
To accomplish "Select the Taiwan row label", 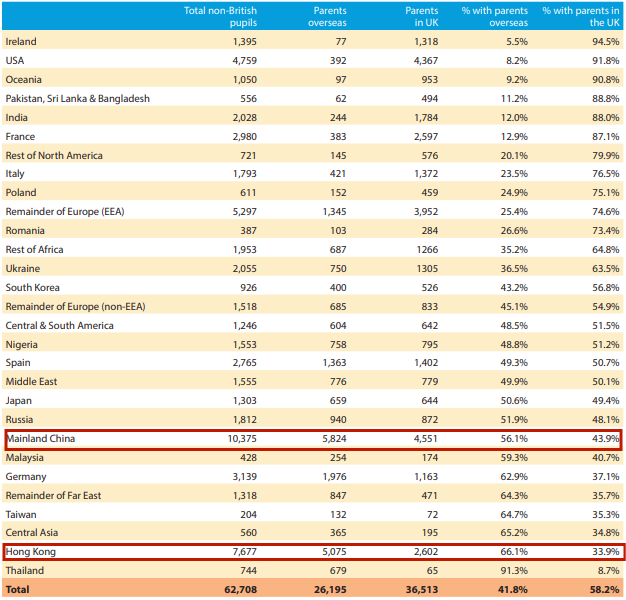I will pos(21,515).
